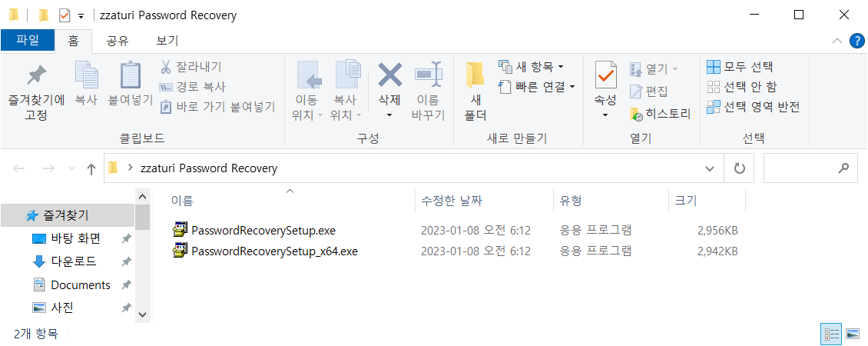Open 다운로드 (Downloads) in navigation pane
This screenshot has height=346, width=868.
74,261
